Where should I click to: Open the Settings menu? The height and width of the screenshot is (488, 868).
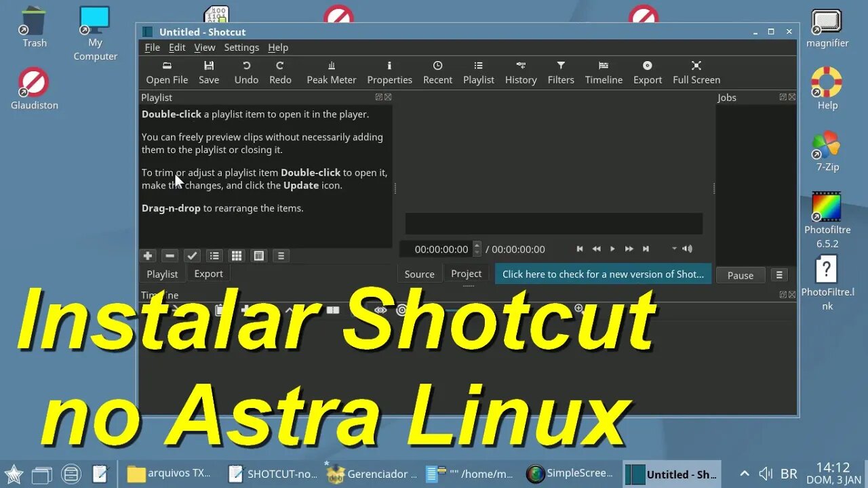pos(241,47)
